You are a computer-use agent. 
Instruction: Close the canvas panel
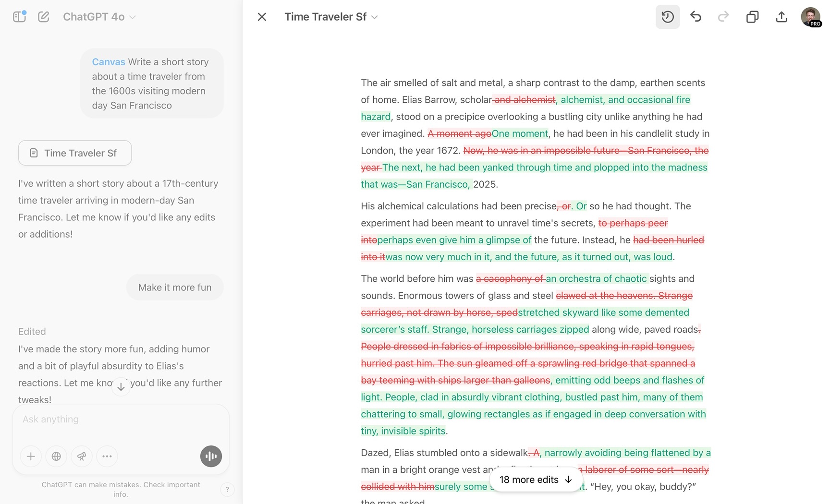(x=262, y=17)
